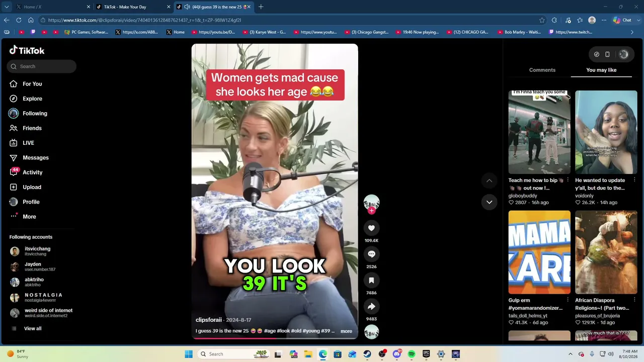Screen dimensions: 644x362
Task: Follow creator using the red plus avatar
Action: 371,211
